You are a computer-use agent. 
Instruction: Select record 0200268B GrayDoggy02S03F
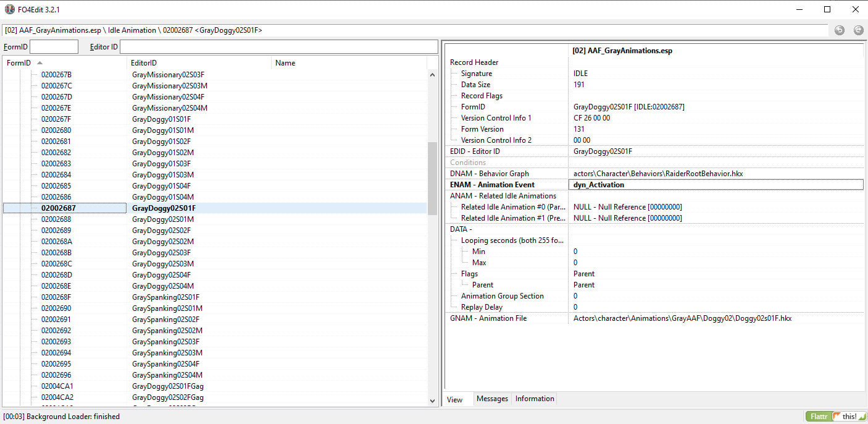[215, 253]
